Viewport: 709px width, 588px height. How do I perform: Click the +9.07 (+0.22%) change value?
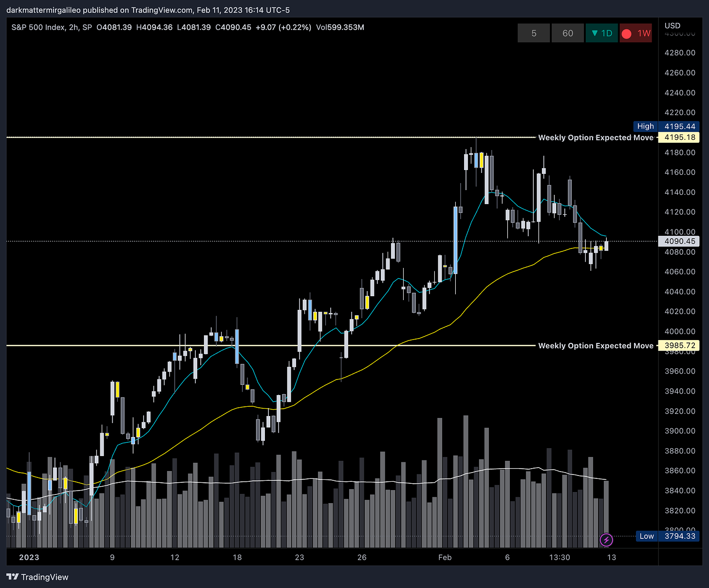coord(283,27)
